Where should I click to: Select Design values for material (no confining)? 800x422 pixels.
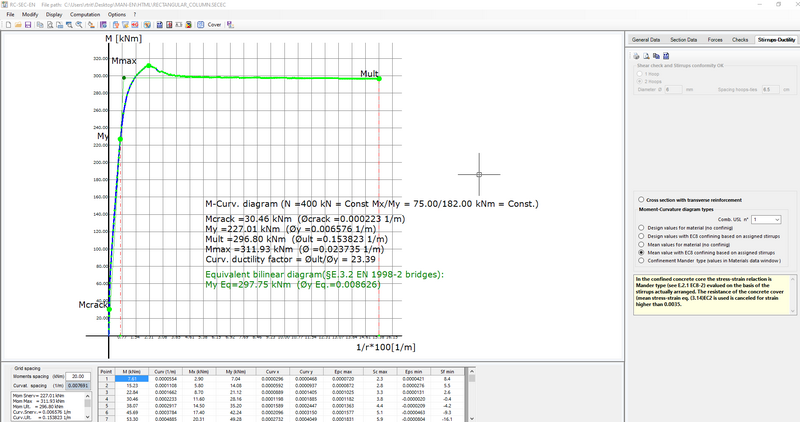641,228
